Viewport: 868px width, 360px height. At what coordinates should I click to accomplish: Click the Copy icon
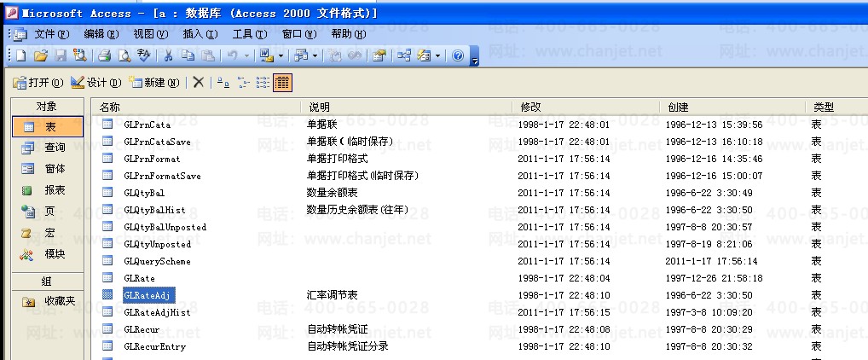[188, 55]
